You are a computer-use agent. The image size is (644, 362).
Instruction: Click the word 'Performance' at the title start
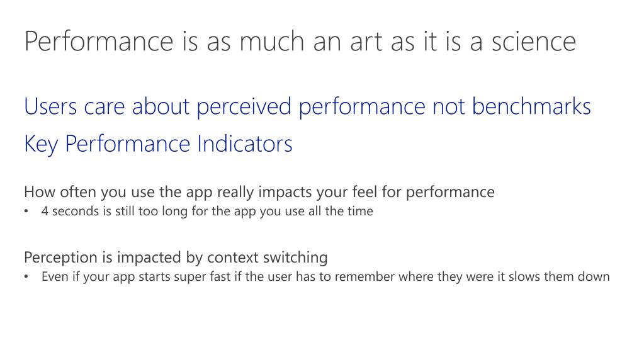(x=99, y=42)
